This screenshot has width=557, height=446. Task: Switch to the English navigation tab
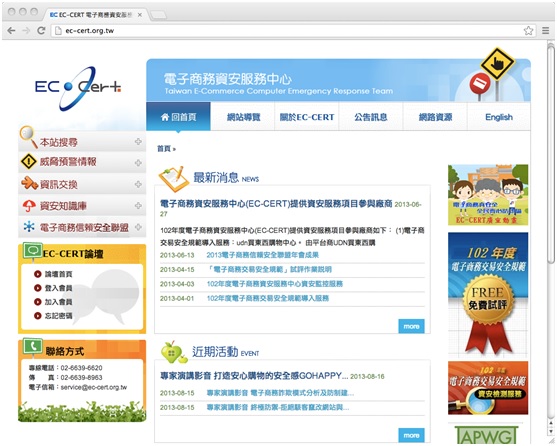499,117
